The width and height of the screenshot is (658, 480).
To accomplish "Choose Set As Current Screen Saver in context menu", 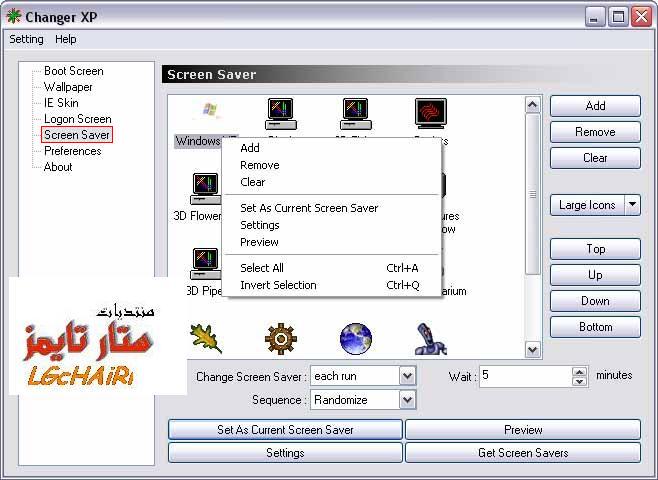I will [x=332, y=208].
